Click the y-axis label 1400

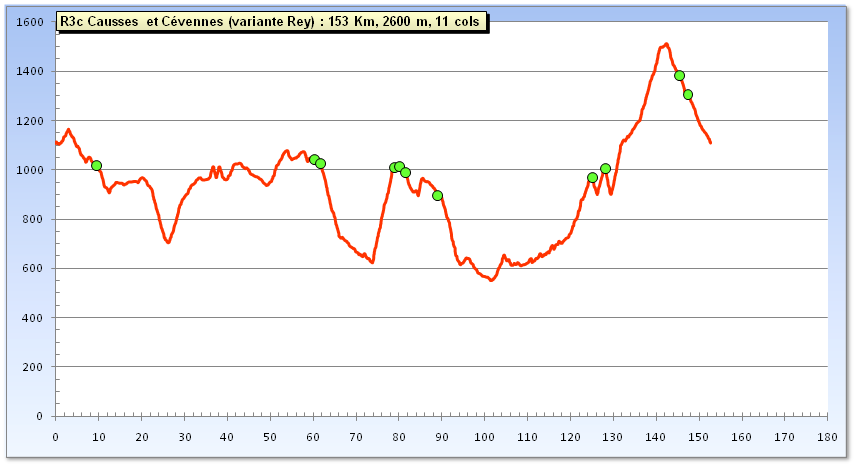29,71
